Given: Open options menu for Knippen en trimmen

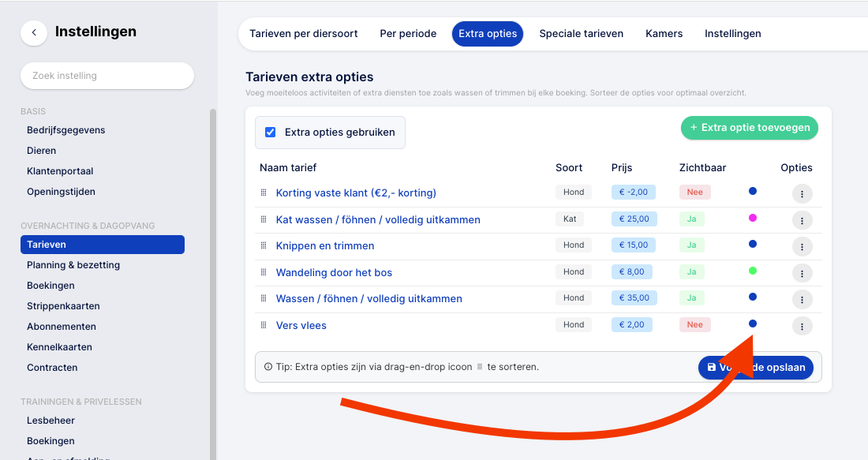Looking at the screenshot, I should [x=802, y=246].
